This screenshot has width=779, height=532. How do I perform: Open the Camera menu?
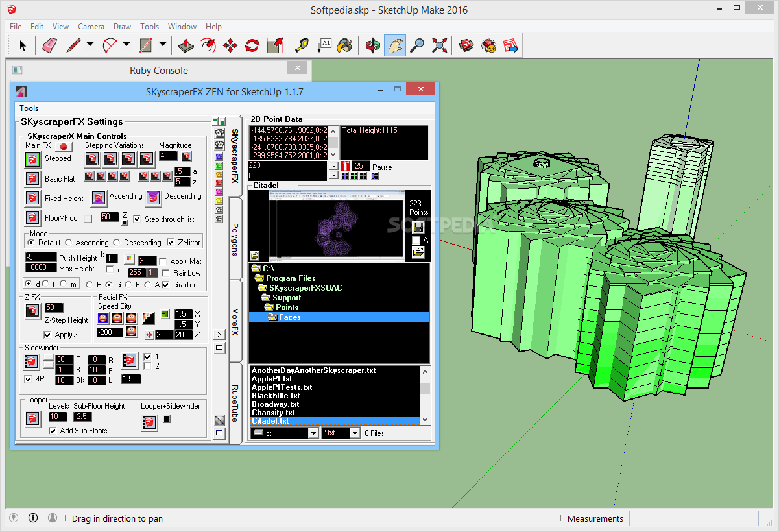91,27
